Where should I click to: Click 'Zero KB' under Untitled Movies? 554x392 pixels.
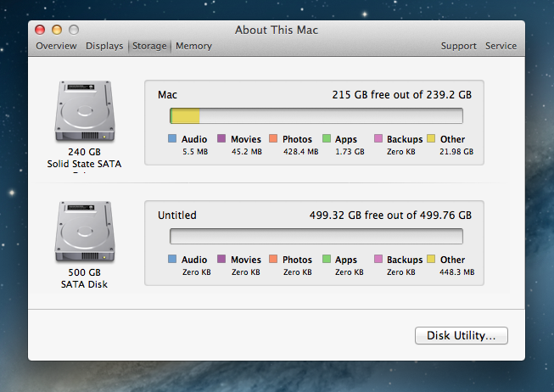tap(245, 272)
